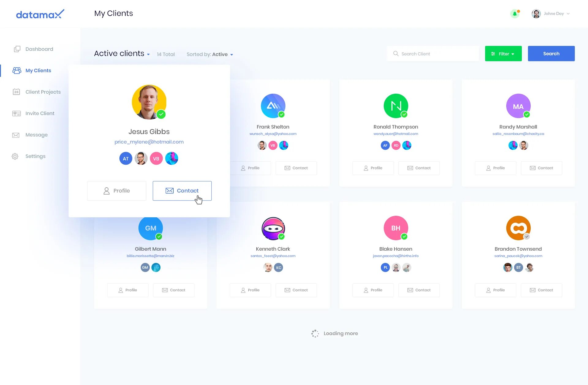The height and width of the screenshot is (385, 588).
Task: Toggle Blake Hansen active status badge
Action: tap(405, 236)
